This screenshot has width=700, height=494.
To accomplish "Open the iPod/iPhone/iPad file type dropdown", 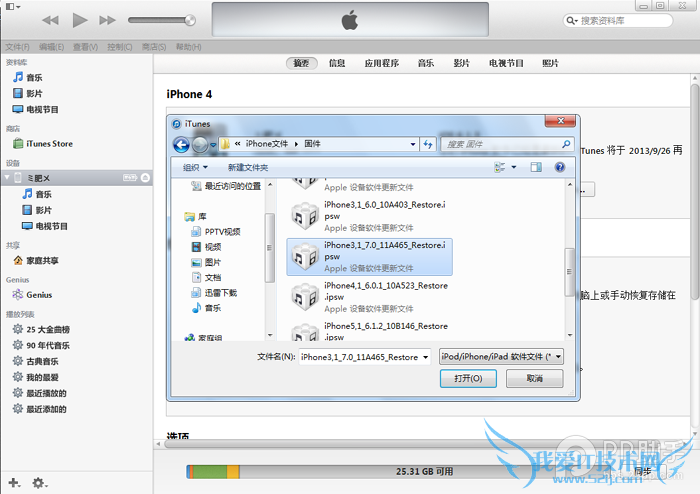I will (x=501, y=357).
